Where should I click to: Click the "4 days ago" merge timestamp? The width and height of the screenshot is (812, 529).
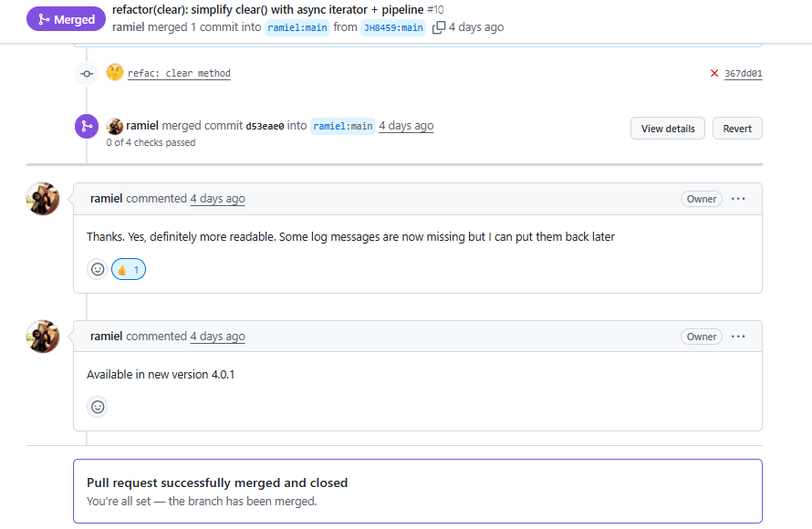coord(406,126)
